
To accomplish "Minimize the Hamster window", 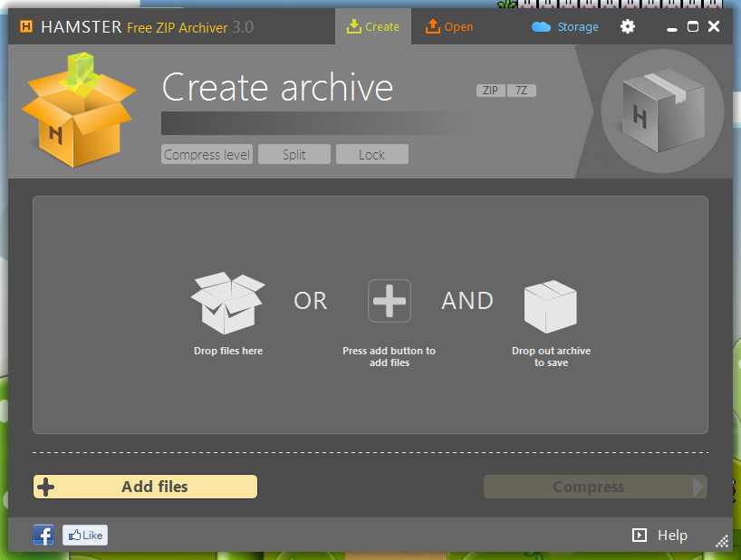I will pos(672,29).
